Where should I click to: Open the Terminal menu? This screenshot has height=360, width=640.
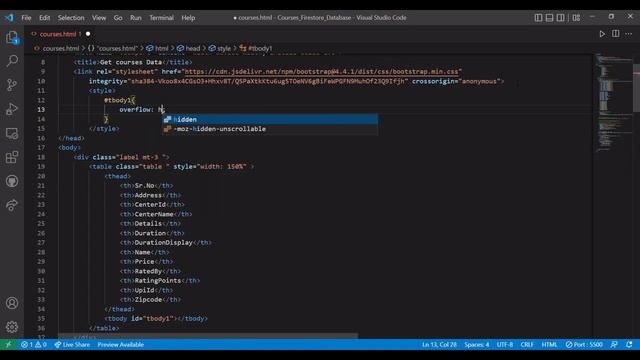[x=161, y=18]
